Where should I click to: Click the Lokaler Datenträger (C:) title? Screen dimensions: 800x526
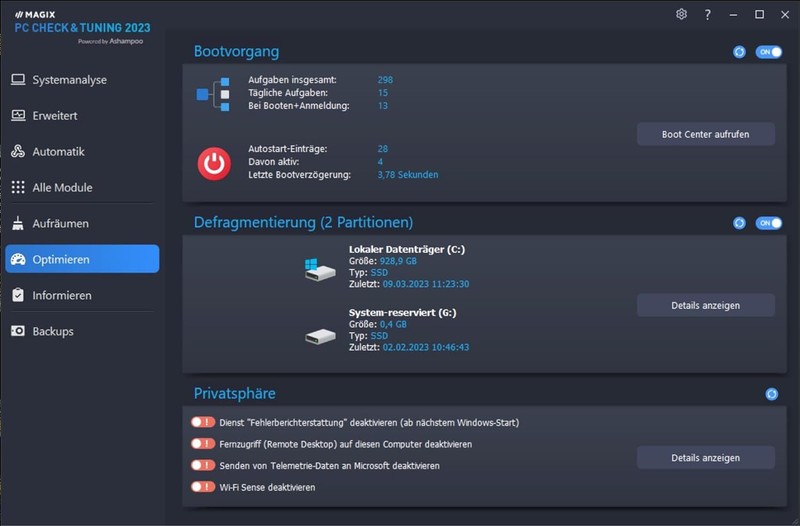(407, 249)
